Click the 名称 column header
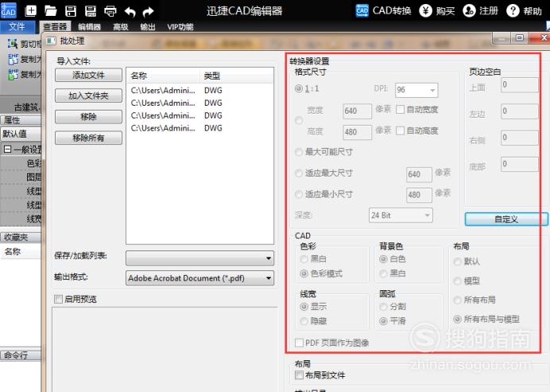 pyautogui.click(x=163, y=76)
